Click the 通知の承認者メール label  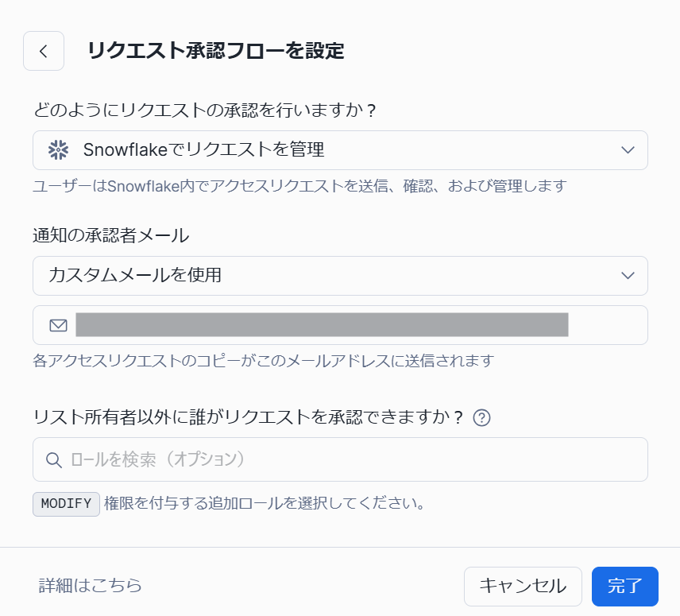[x=111, y=234]
